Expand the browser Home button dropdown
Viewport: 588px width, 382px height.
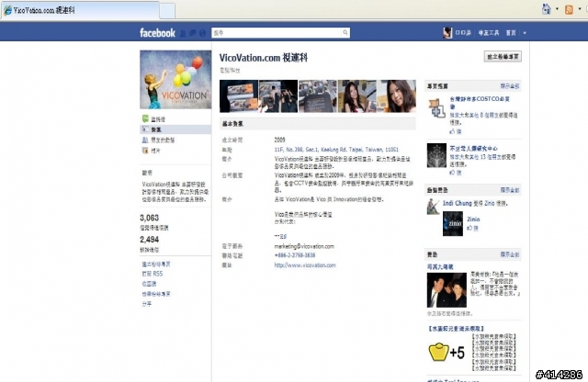557,9
